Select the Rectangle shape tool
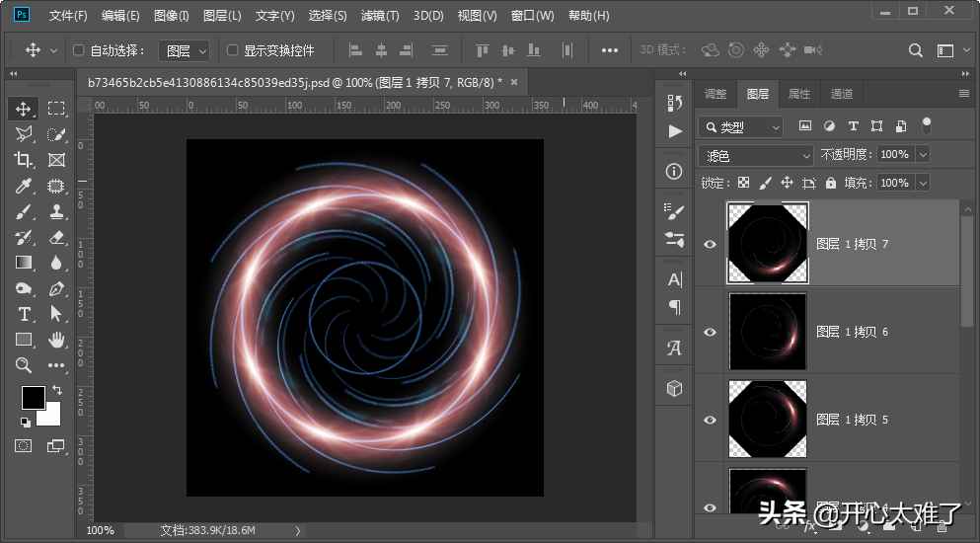This screenshot has width=980, height=543. (x=23, y=340)
